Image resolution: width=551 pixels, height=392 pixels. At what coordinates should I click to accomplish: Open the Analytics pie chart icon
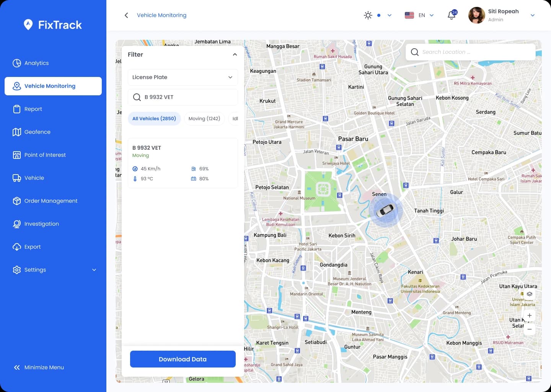(17, 63)
